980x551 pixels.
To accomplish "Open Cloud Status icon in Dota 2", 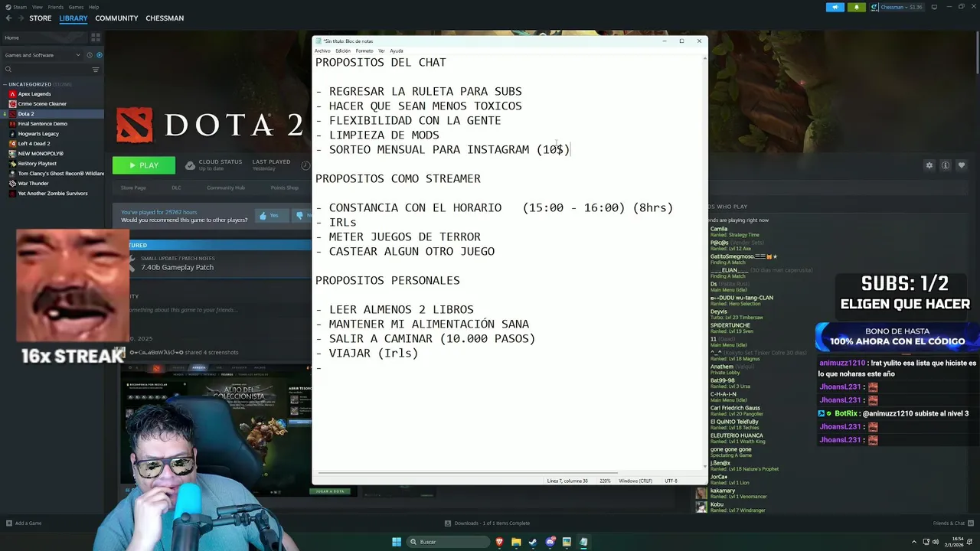I will pyautogui.click(x=190, y=165).
